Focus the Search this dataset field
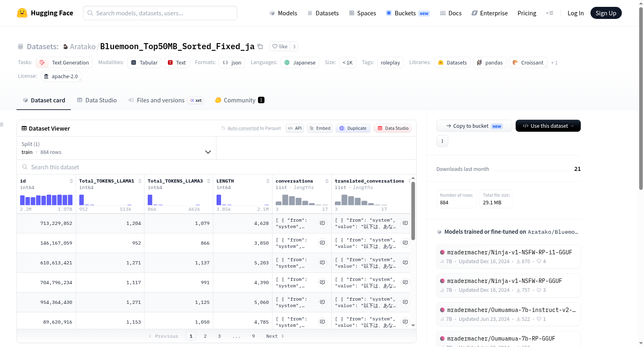644x347 pixels. [217, 167]
